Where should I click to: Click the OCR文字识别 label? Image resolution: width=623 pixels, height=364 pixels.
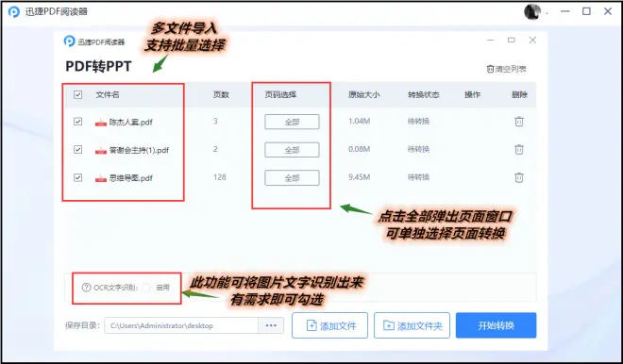115,288
